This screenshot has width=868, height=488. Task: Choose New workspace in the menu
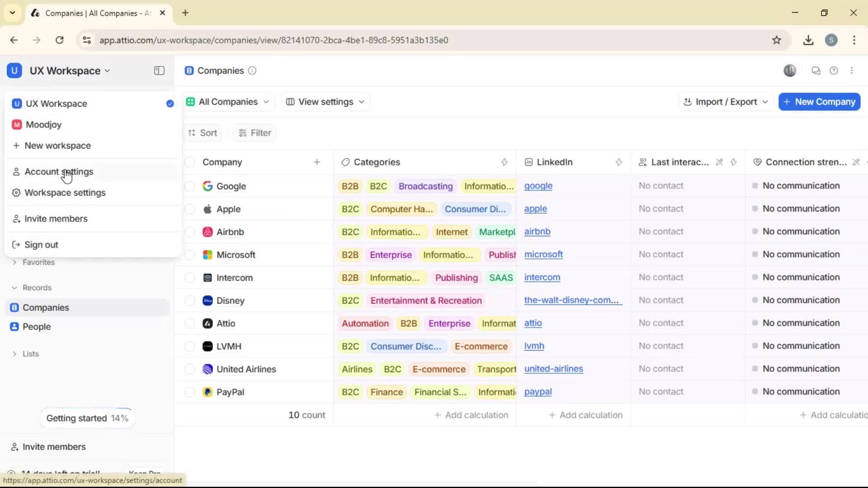tap(93, 145)
